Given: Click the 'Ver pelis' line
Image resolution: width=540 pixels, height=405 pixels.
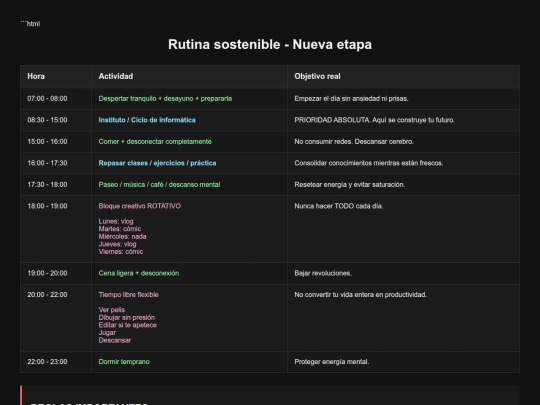Looking at the screenshot, I should 112,310.
